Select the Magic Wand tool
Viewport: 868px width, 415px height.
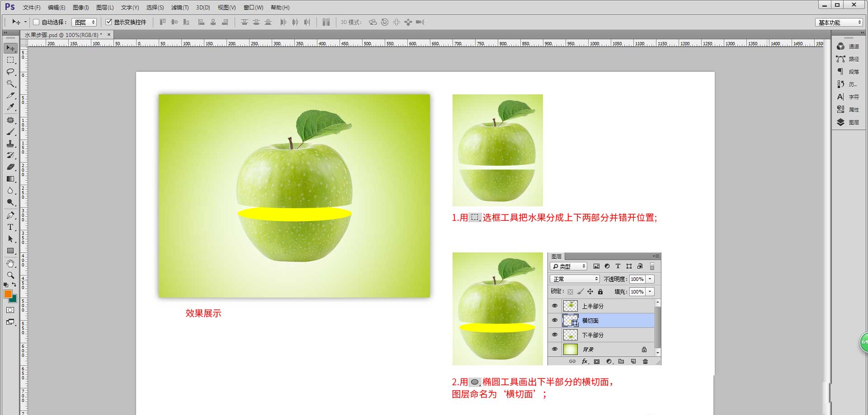10,84
